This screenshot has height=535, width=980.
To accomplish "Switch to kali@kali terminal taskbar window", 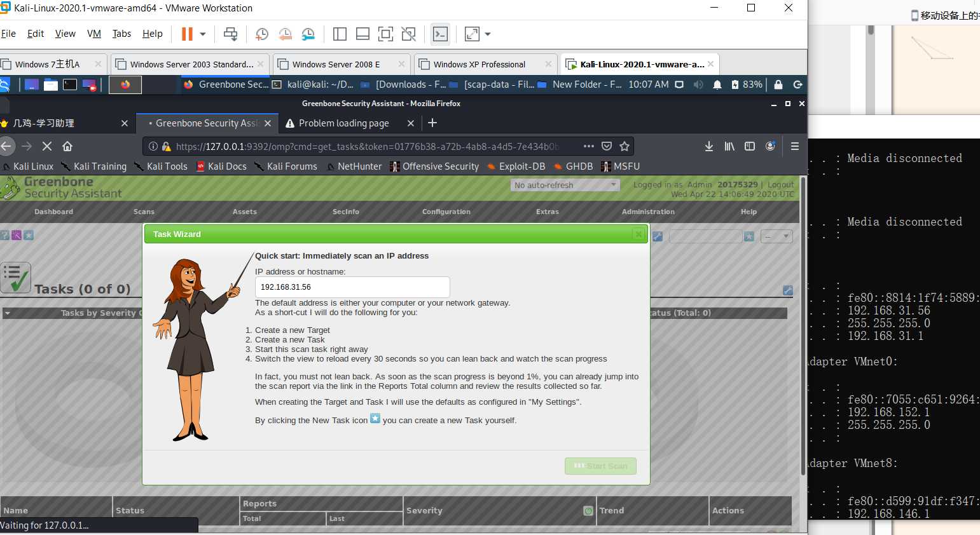I will (x=313, y=85).
